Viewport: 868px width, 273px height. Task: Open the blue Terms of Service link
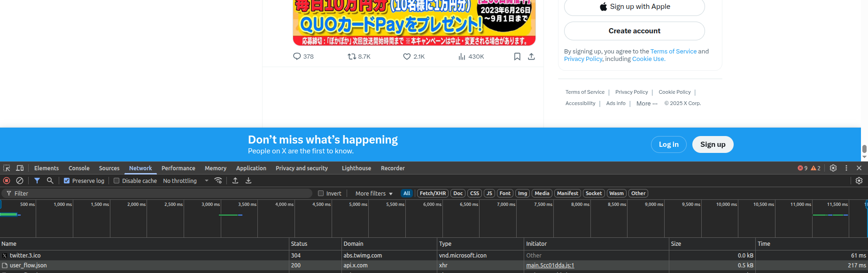click(674, 52)
